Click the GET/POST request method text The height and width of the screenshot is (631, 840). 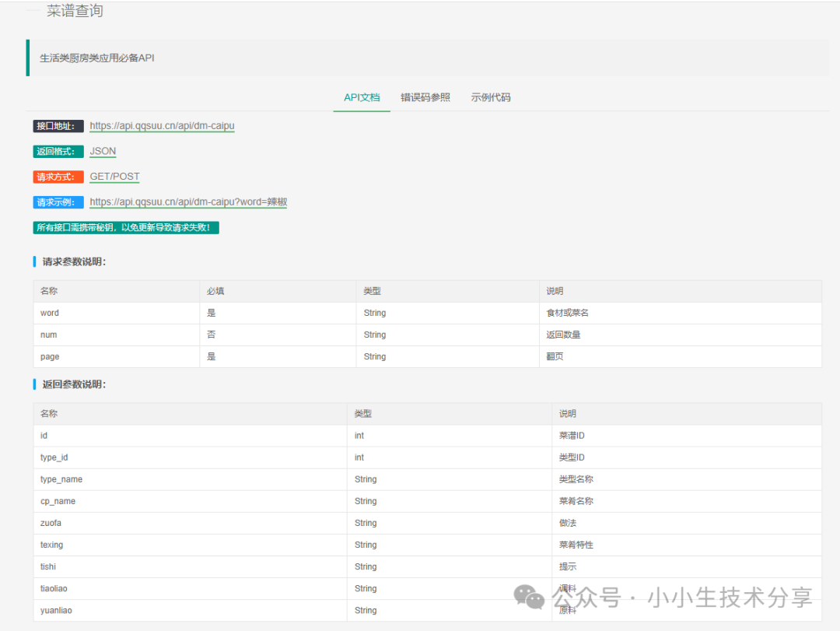tap(114, 177)
